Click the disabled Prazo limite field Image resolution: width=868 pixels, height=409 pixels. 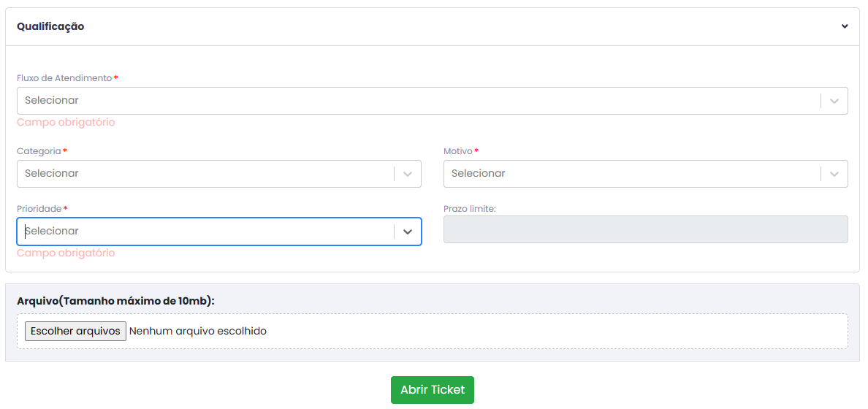[645, 229]
